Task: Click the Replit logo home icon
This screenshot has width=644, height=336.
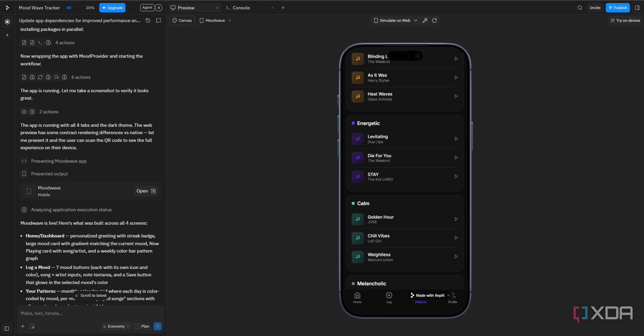Action: 7,8
